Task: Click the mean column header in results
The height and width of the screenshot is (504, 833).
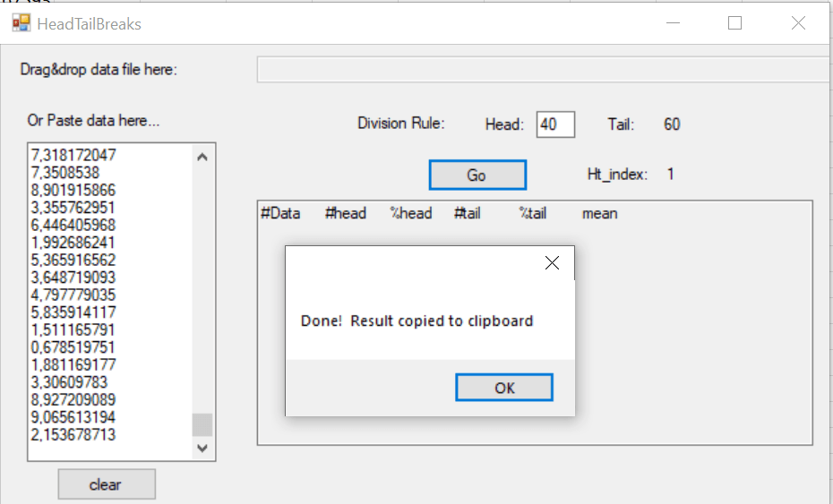Action: [x=599, y=214]
